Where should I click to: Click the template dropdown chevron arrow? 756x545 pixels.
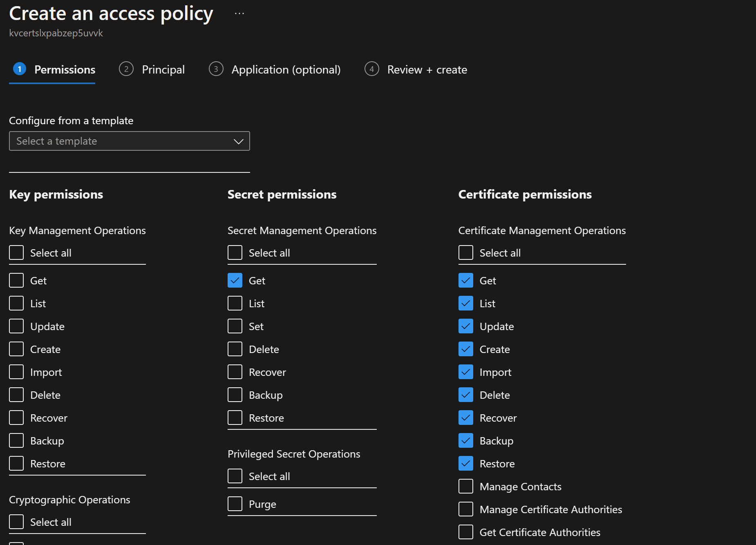click(x=238, y=141)
